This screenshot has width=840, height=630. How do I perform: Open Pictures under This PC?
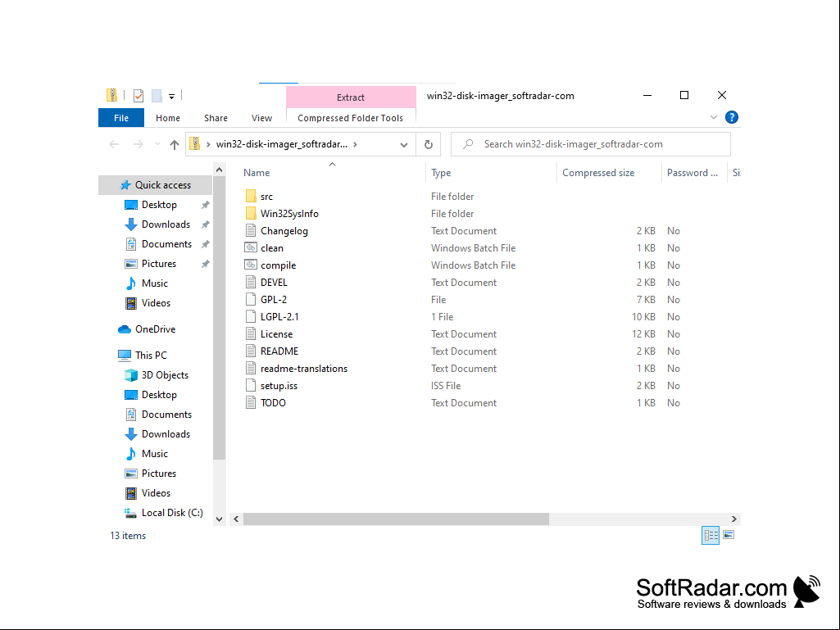[x=158, y=474]
